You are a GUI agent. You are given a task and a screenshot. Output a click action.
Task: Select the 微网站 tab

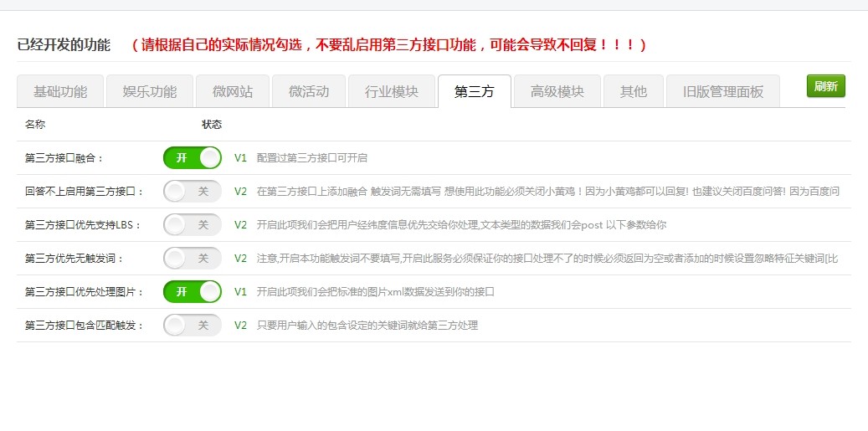(233, 91)
